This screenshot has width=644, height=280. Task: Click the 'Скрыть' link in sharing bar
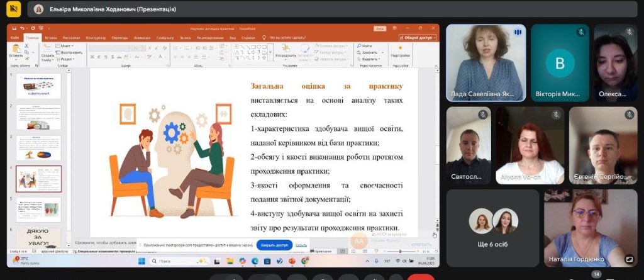click(301, 245)
